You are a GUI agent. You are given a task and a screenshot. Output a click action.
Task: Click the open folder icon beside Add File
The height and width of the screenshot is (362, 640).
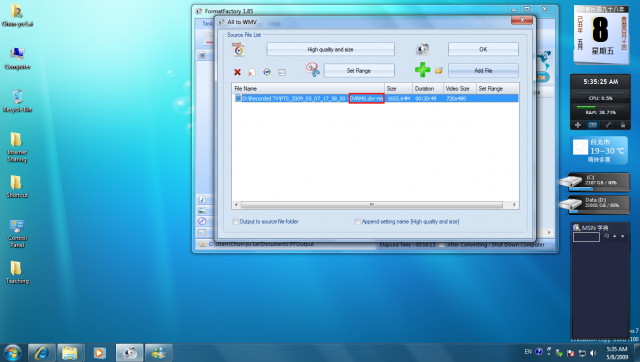[439, 71]
